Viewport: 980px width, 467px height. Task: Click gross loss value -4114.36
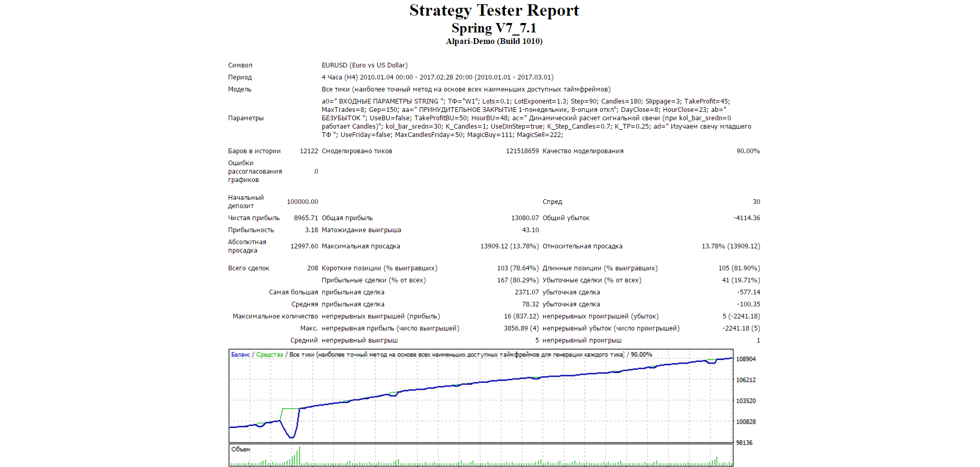click(x=747, y=218)
